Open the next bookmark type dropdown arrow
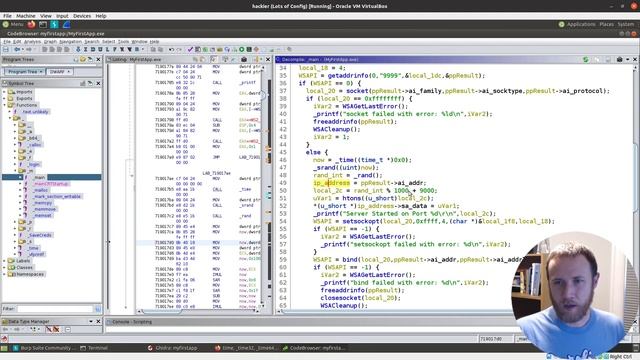640x360 pixels. click(143, 49)
